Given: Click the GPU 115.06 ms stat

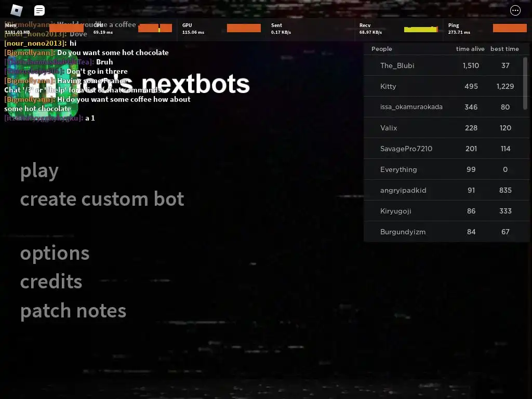Looking at the screenshot, I should 221,29.
